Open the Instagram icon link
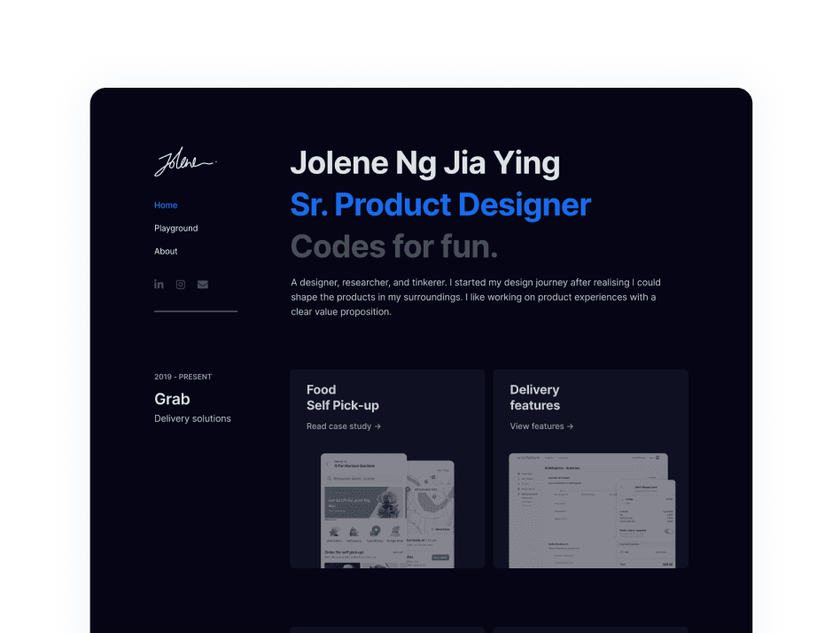 click(x=181, y=285)
